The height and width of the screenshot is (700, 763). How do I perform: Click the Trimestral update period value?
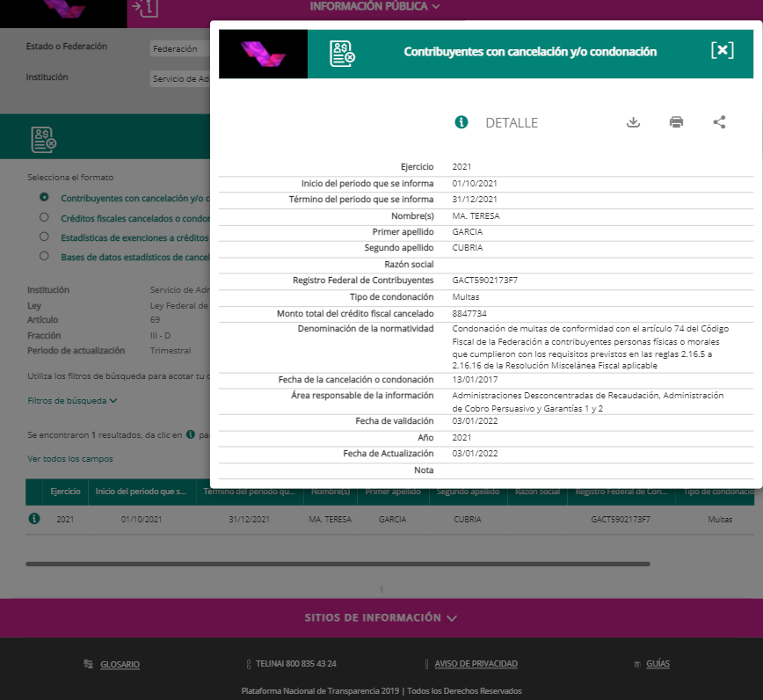pyautogui.click(x=171, y=351)
